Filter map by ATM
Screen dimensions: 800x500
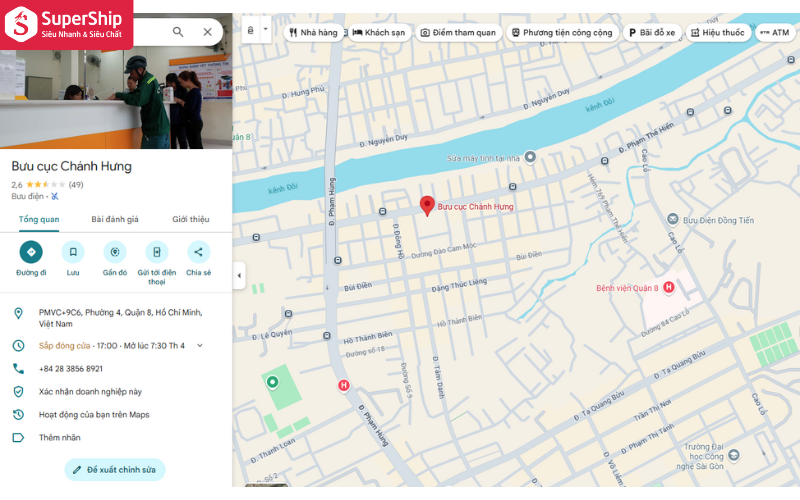(x=775, y=33)
